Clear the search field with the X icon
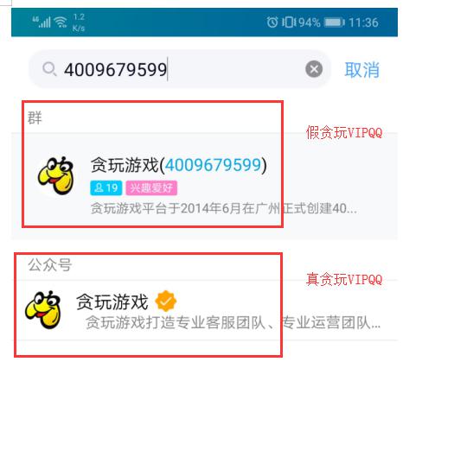Screen dimensions: 454x476 [x=314, y=69]
